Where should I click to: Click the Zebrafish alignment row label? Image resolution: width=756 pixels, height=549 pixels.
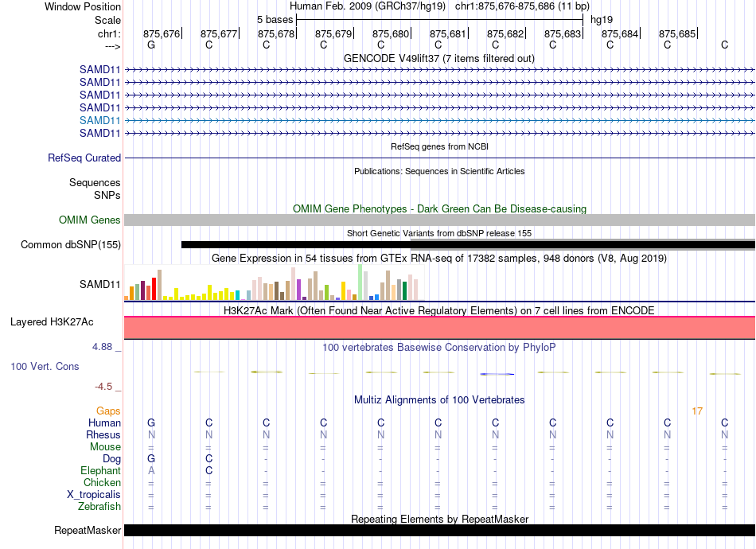click(x=99, y=507)
